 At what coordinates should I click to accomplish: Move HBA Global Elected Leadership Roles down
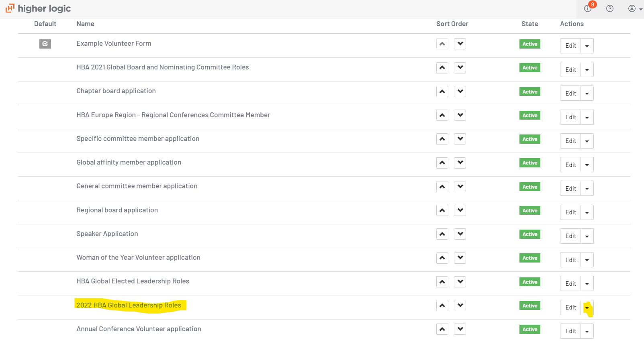point(460,282)
